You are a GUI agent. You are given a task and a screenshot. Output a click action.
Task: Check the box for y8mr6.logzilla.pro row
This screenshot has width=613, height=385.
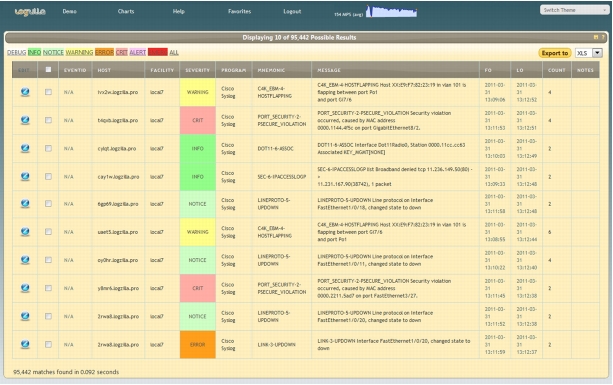pos(48,288)
